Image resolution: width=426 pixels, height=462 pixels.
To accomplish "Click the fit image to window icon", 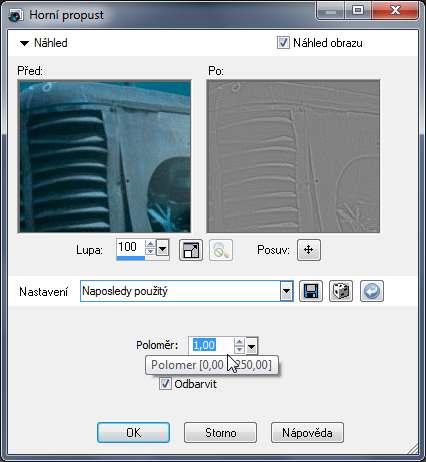I will click(191, 250).
